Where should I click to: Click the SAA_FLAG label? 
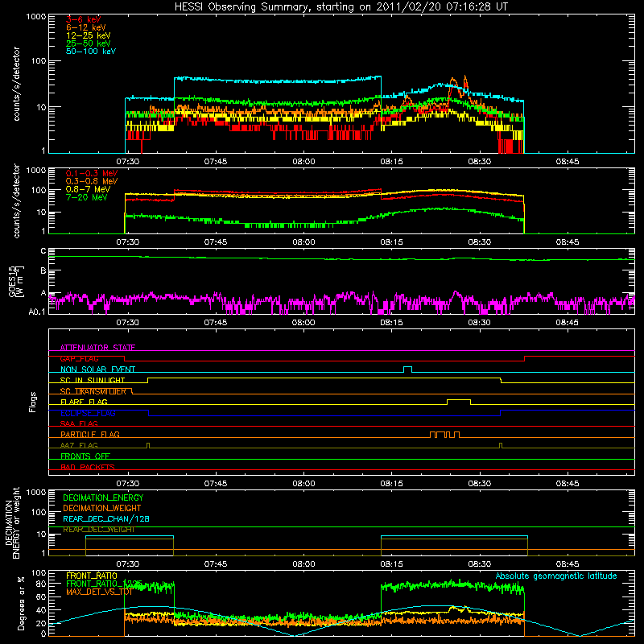79,423
